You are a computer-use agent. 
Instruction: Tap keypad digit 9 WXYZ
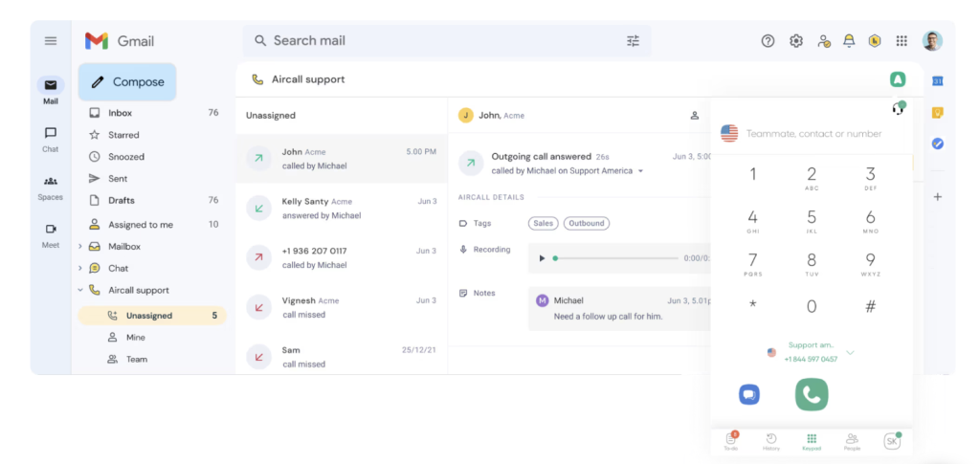[870, 264]
